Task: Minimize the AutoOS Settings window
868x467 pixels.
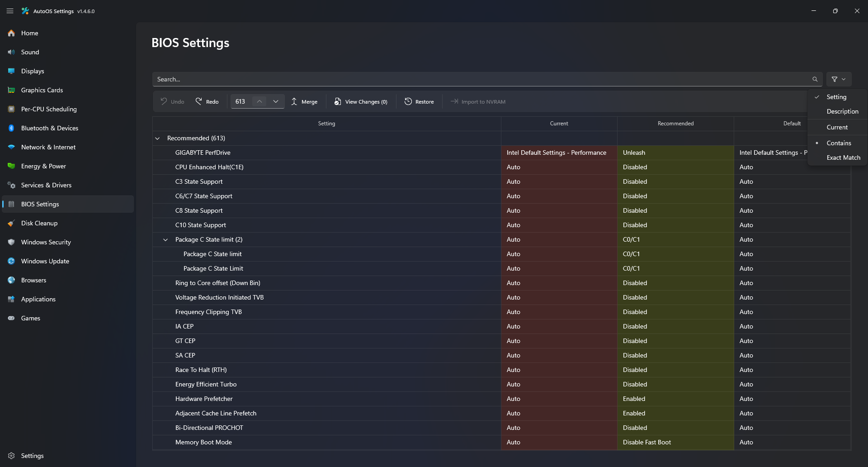Action: pyautogui.click(x=814, y=11)
